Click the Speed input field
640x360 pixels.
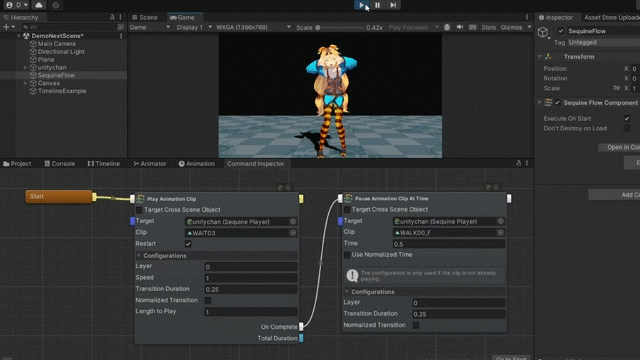click(251, 278)
